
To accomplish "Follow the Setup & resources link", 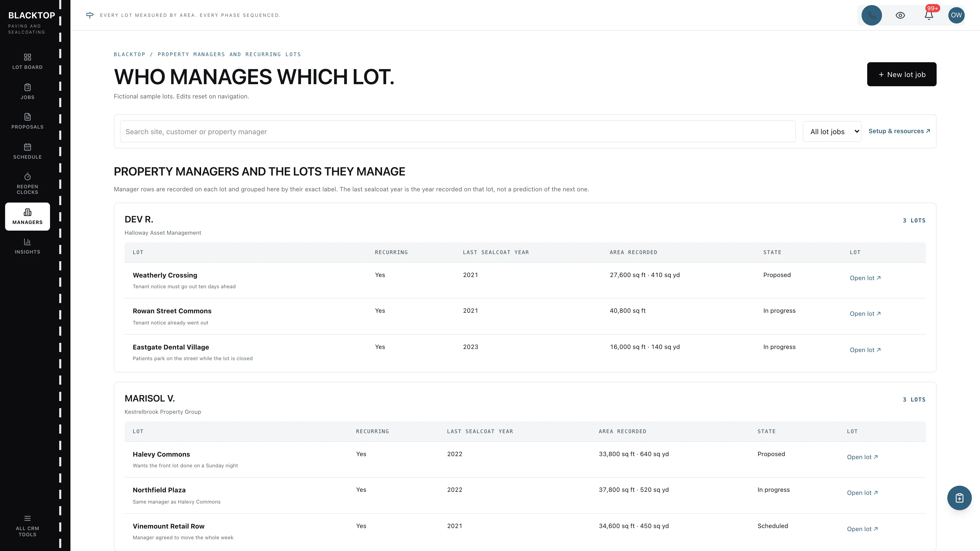I will (x=899, y=131).
